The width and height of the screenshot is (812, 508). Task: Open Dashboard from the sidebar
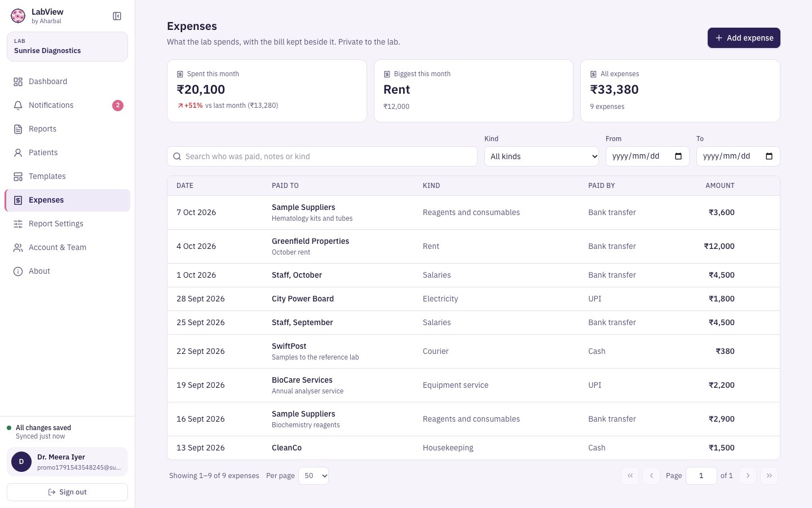pos(67,81)
